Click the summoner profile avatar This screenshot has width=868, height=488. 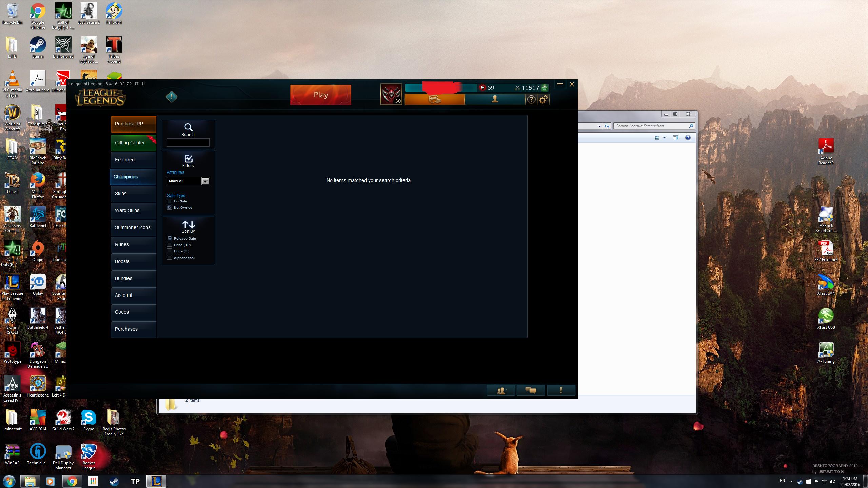tap(391, 94)
